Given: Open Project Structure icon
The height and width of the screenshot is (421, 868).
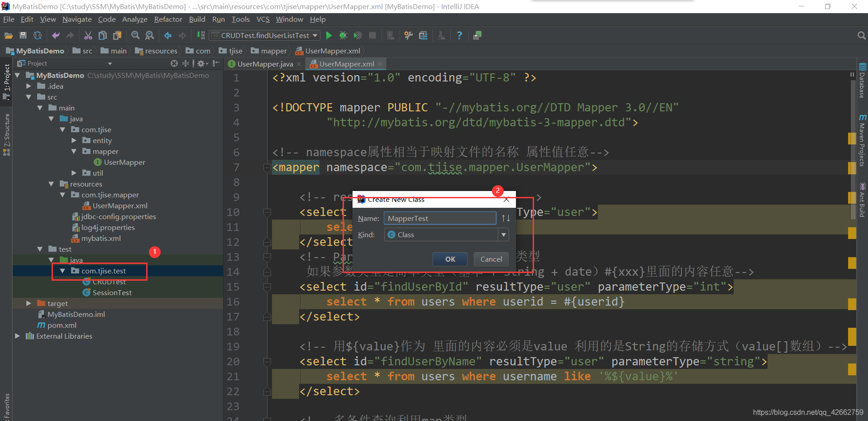Looking at the screenshot, I should point(423,35).
